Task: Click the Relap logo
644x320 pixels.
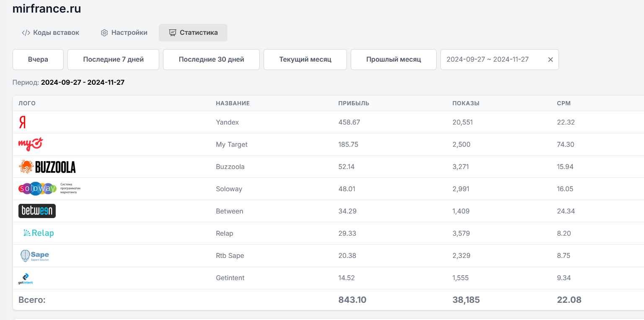Action: click(39, 233)
